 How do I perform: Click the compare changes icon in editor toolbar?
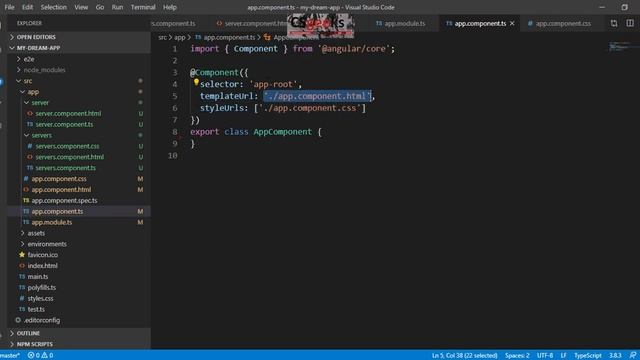[x=614, y=24]
